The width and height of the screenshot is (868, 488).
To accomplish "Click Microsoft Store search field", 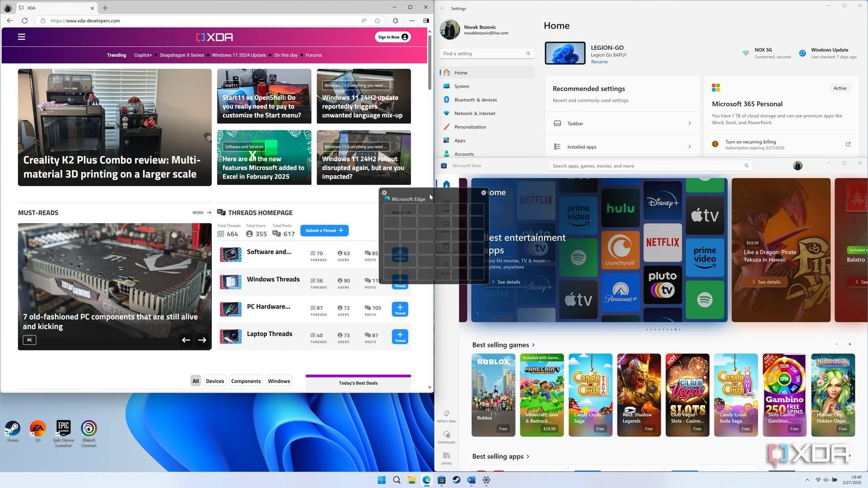I will pyautogui.click(x=650, y=166).
